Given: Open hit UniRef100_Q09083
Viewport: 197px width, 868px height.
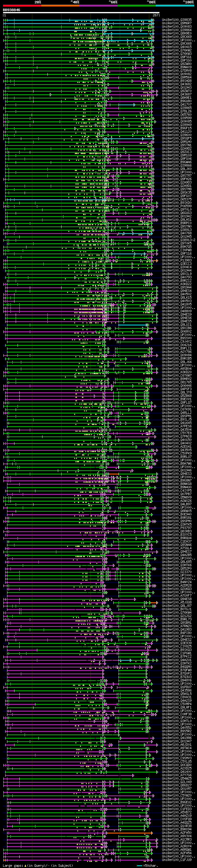Looking at the screenshot, I should click(177, 26).
